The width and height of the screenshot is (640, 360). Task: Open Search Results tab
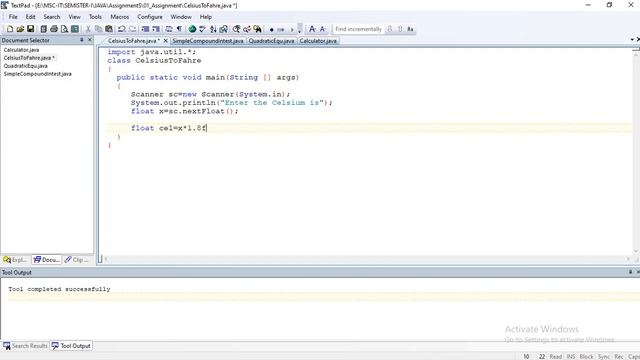(x=25, y=346)
